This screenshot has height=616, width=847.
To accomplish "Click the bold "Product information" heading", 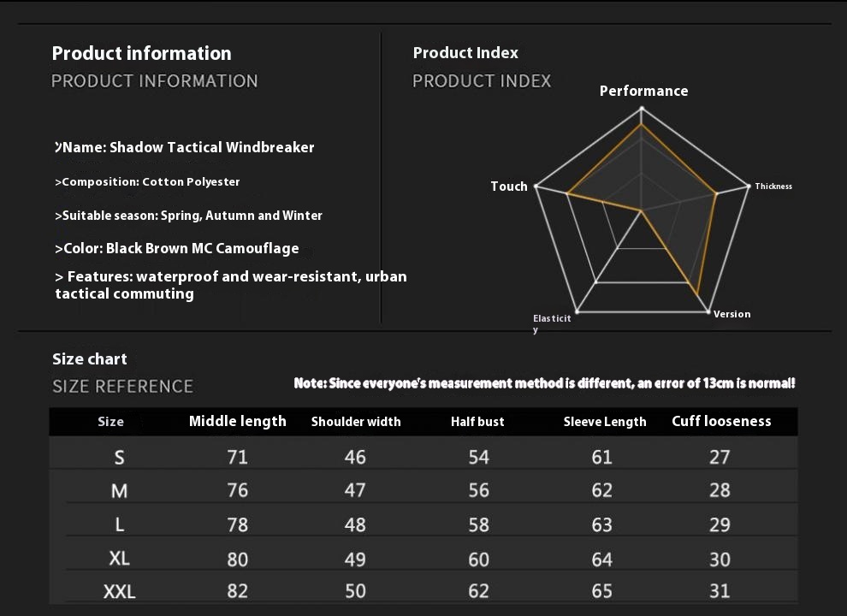I will [141, 53].
